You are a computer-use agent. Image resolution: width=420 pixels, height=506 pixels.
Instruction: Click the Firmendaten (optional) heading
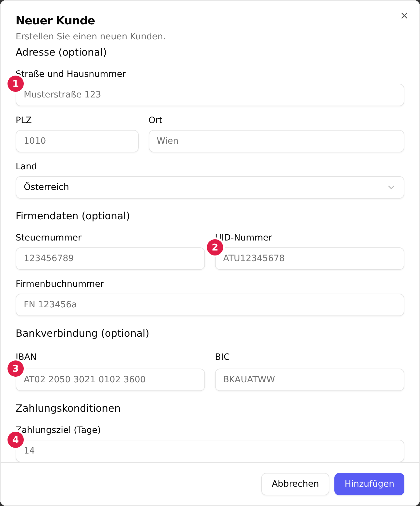(73, 216)
